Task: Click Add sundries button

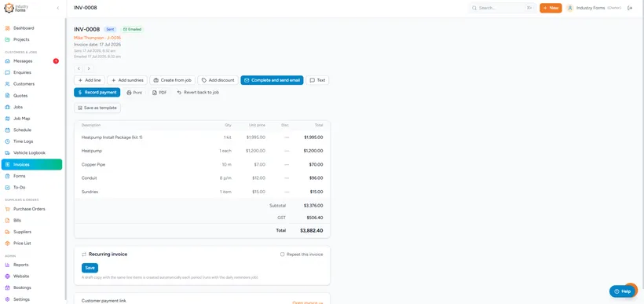Action: tap(127, 80)
